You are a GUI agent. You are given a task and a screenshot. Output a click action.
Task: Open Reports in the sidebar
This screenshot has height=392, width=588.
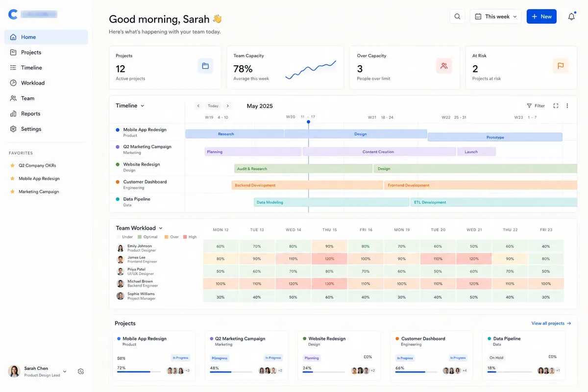click(46, 114)
